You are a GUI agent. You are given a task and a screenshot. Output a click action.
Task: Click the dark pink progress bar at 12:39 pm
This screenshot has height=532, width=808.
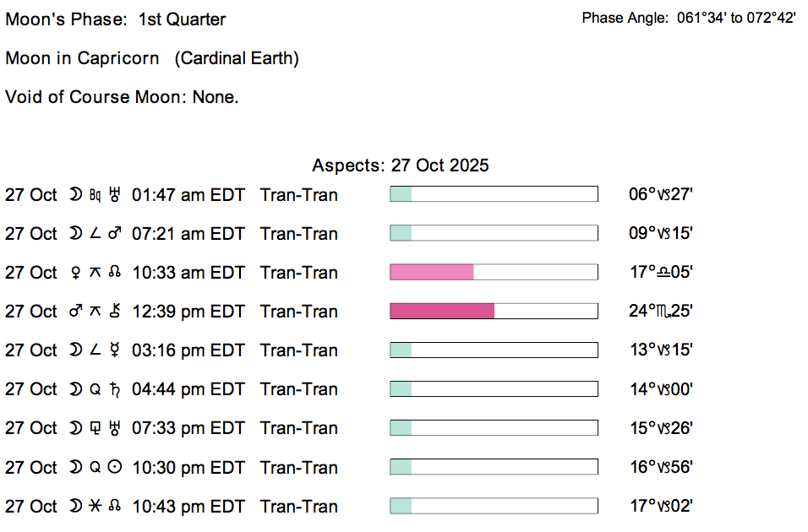pos(441,312)
